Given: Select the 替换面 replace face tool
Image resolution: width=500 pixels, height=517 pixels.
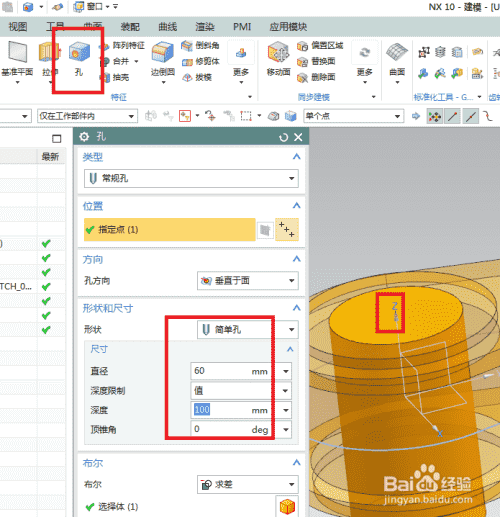Looking at the screenshot, I should click(x=316, y=61).
